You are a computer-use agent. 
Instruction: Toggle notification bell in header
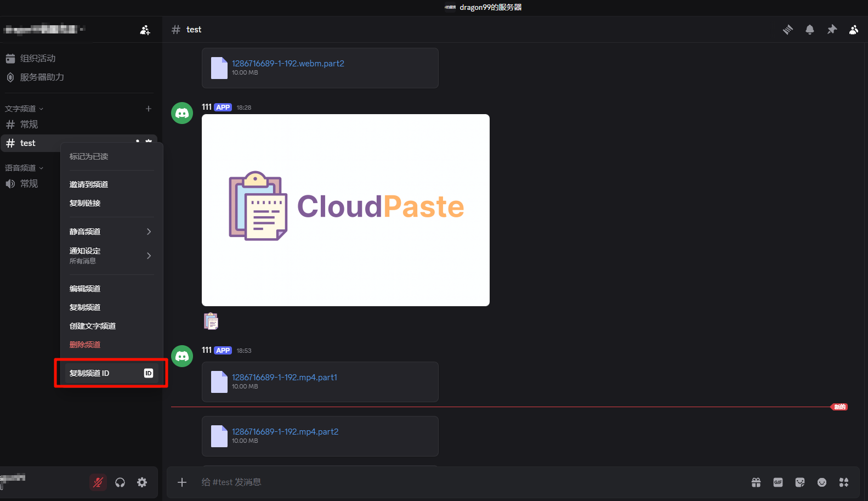pyautogui.click(x=810, y=30)
